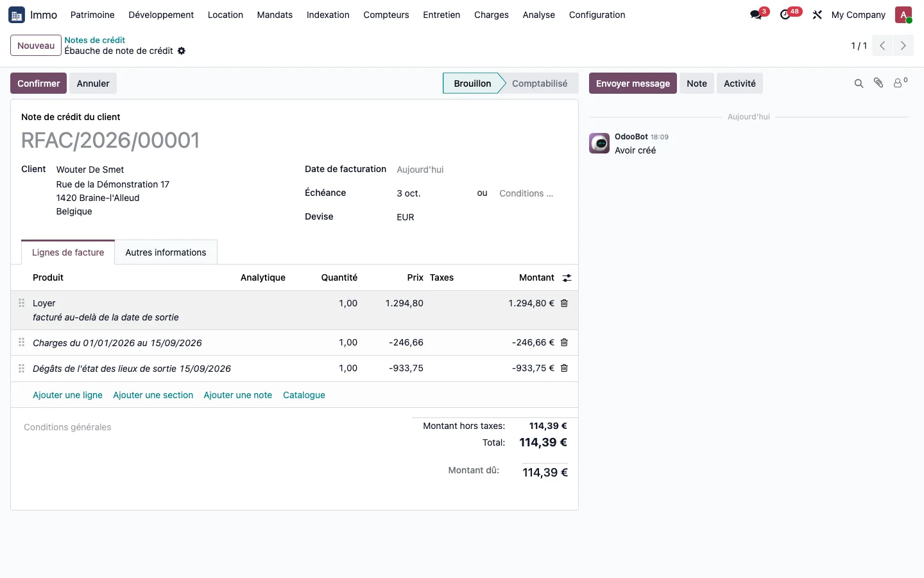The height and width of the screenshot is (578, 924).
Task: Click the Annuler button
Action: [x=93, y=83]
